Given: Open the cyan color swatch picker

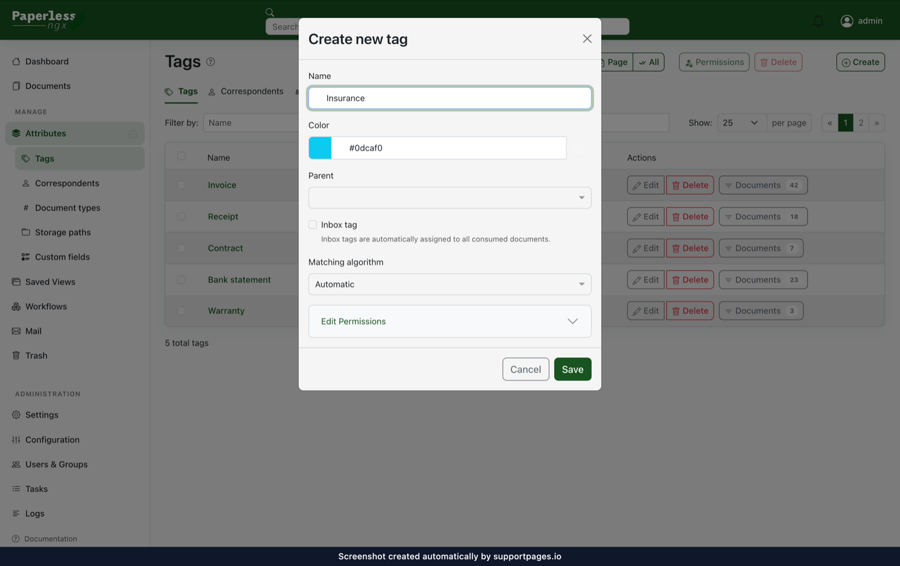Looking at the screenshot, I should (320, 148).
